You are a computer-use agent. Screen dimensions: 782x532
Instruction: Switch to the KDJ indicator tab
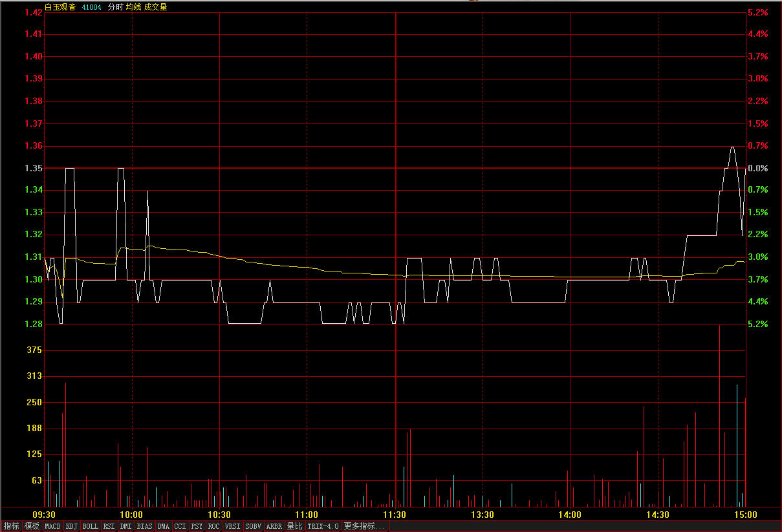(x=72, y=526)
